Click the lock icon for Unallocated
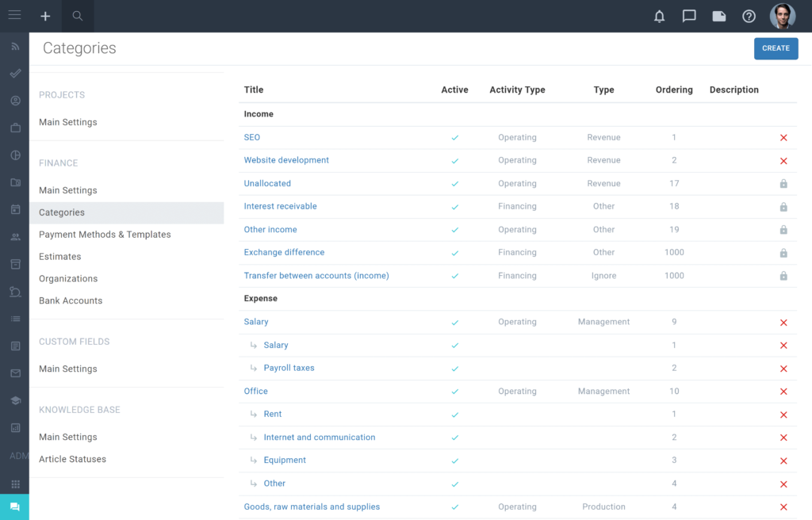812x520 pixels. tap(783, 184)
